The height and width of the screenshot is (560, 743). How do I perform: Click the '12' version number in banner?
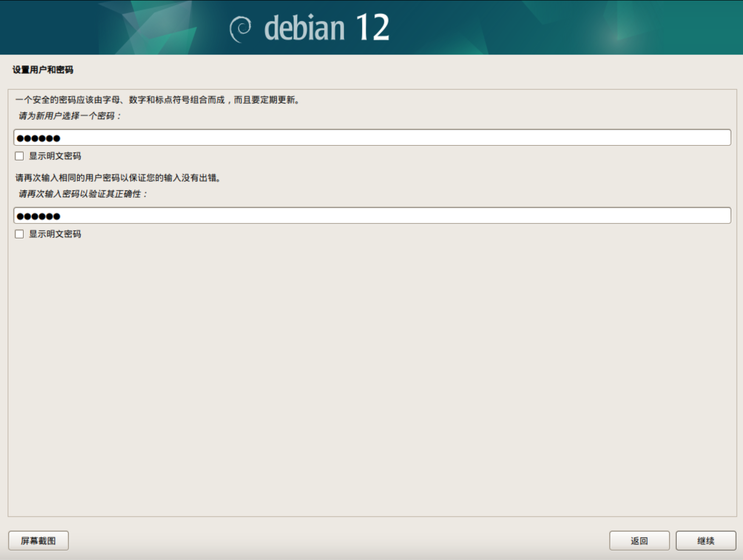(x=372, y=27)
